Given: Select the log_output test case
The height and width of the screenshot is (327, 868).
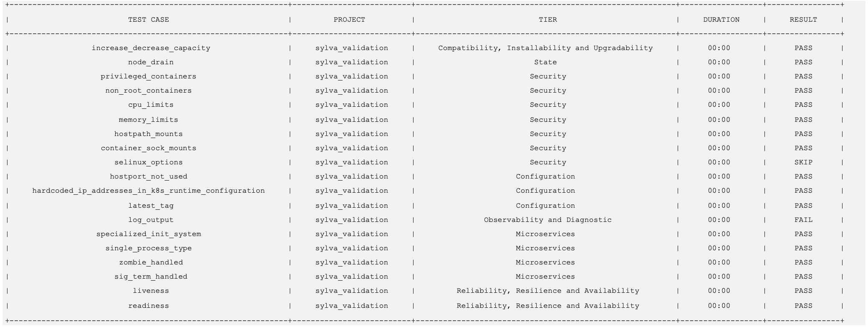Looking at the screenshot, I should [x=151, y=220].
